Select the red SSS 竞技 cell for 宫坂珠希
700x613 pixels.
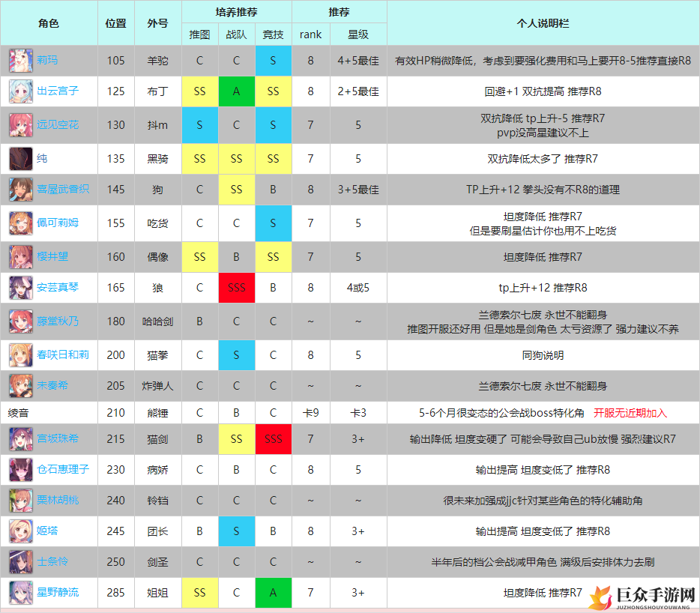274,439
